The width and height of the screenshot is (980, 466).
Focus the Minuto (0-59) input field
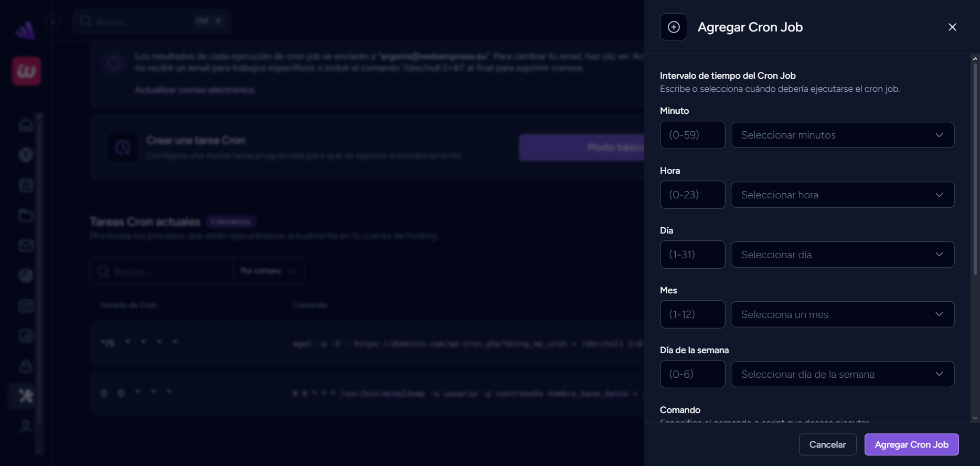click(x=693, y=135)
